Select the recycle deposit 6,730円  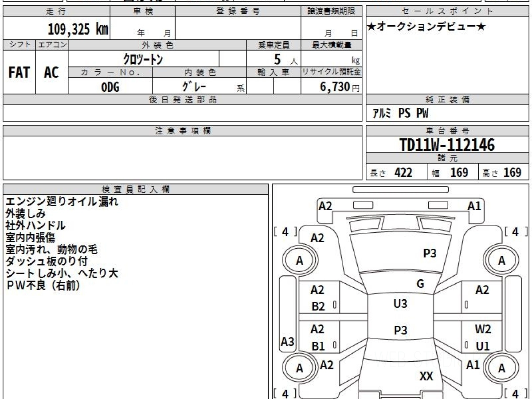(340, 87)
